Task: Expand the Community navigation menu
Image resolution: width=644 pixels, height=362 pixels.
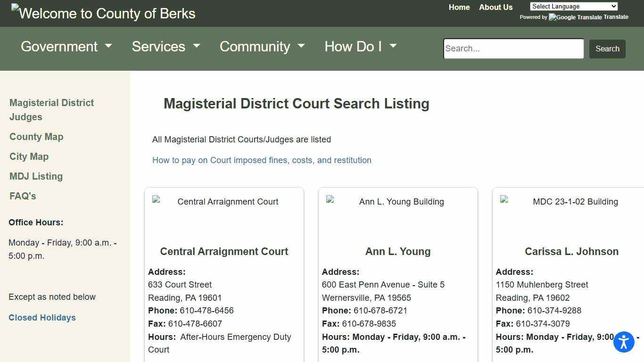Action: click(x=262, y=46)
